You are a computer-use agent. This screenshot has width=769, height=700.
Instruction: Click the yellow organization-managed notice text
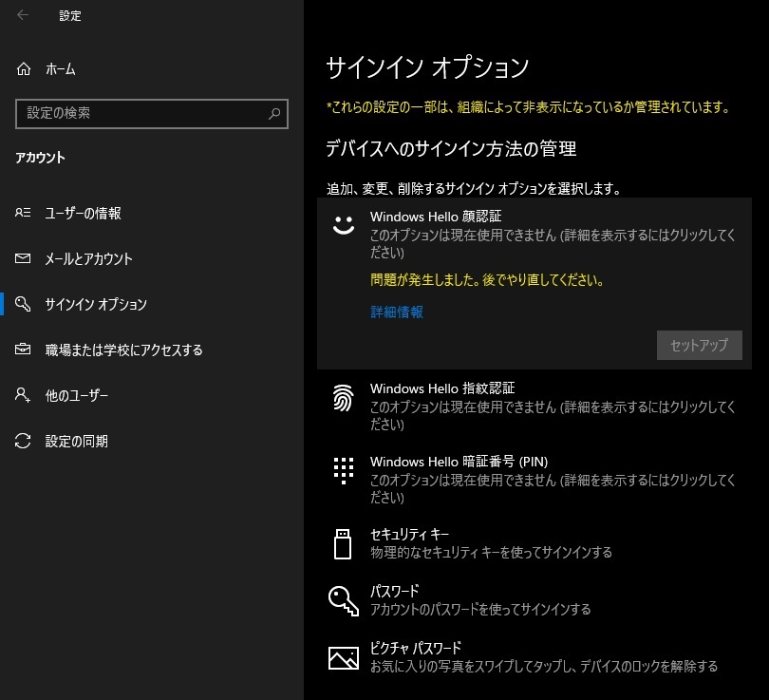pyautogui.click(x=529, y=106)
